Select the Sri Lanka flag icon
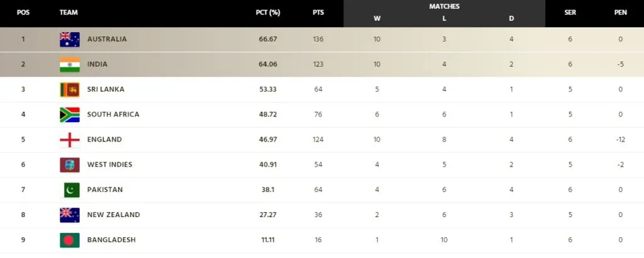Screen dimensions: 644x258 [70, 89]
